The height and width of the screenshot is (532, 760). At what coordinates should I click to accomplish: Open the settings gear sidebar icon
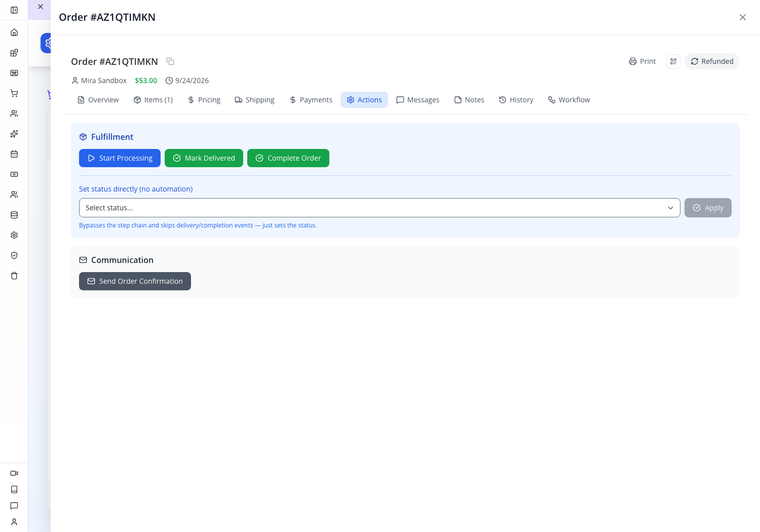tap(14, 235)
